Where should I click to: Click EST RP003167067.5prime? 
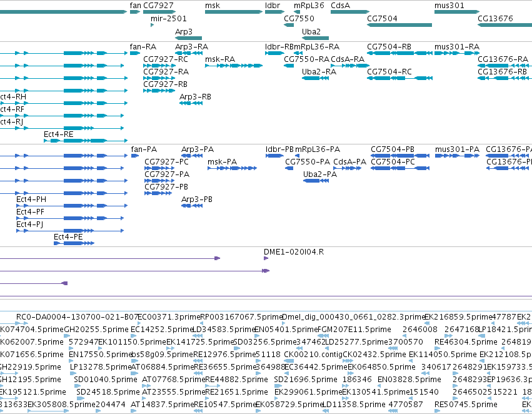pyautogui.click(x=241, y=317)
